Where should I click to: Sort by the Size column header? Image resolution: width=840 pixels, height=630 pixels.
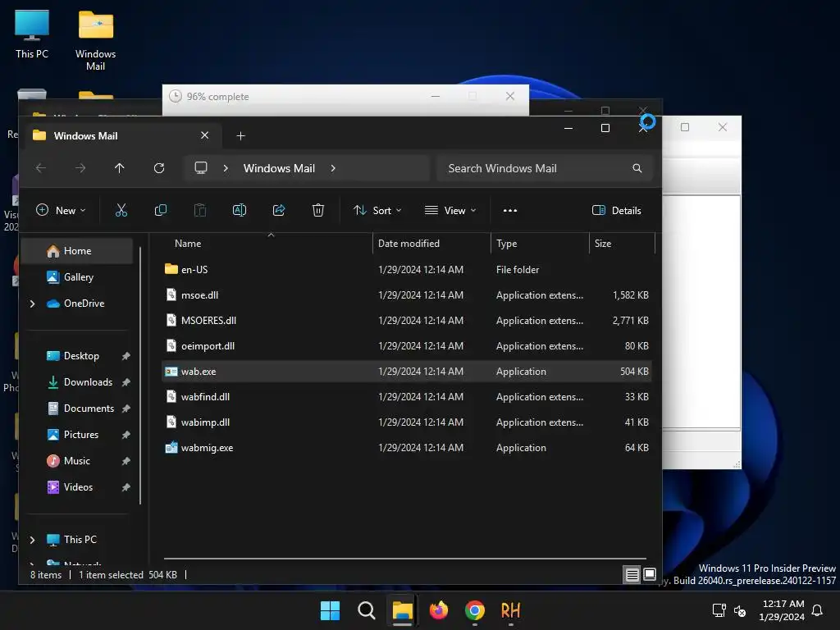[622, 244]
